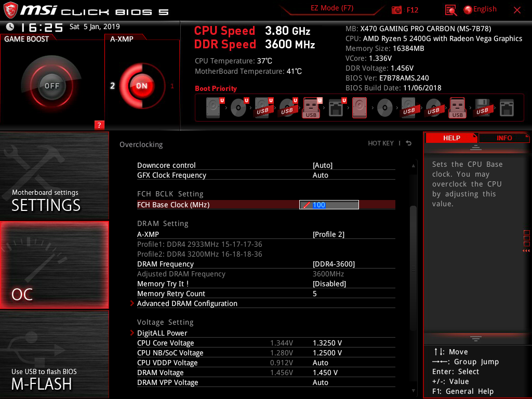Click the settings list vertical scrollbar

coord(413,268)
